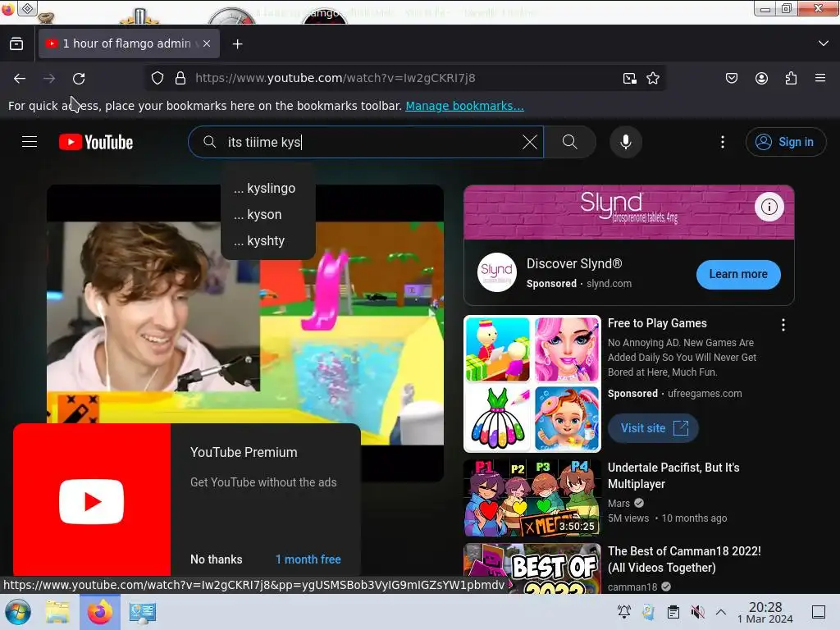
Task: Open options for Free to Play Games ad
Action: point(783,325)
